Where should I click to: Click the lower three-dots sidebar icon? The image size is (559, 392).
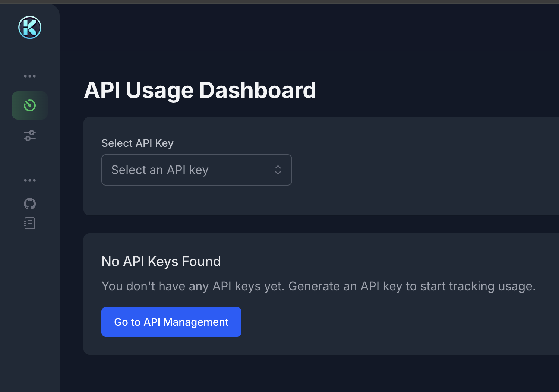pyautogui.click(x=30, y=180)
